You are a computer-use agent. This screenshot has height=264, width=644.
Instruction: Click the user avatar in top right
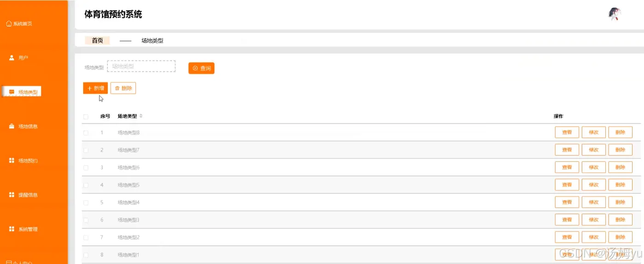click(615, 14)
